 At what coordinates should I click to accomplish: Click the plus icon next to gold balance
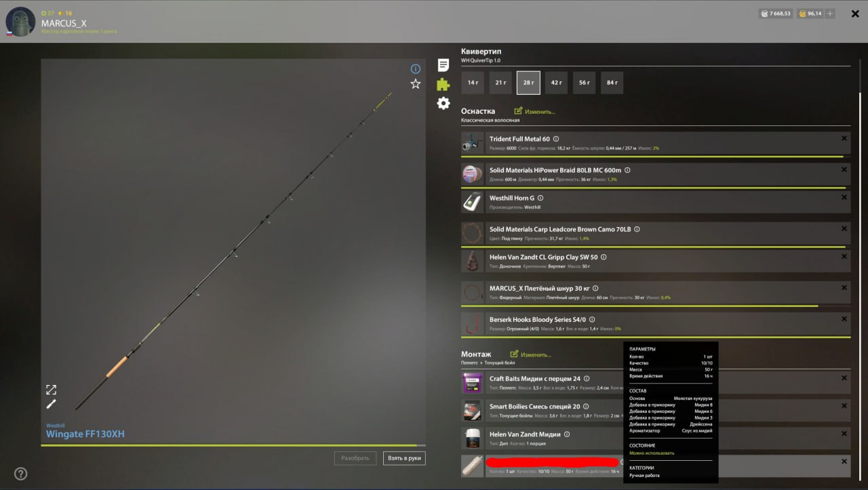click(x=831, y=14)
